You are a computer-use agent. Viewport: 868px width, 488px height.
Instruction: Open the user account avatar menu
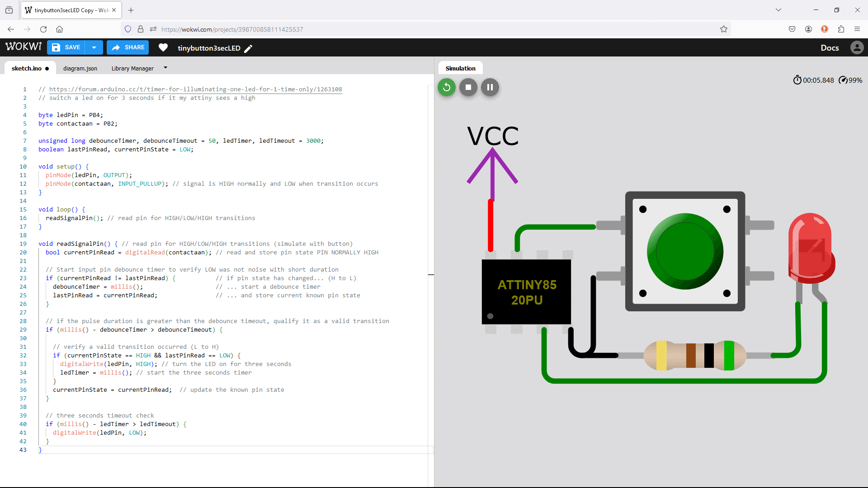click(x=857, y=47)
